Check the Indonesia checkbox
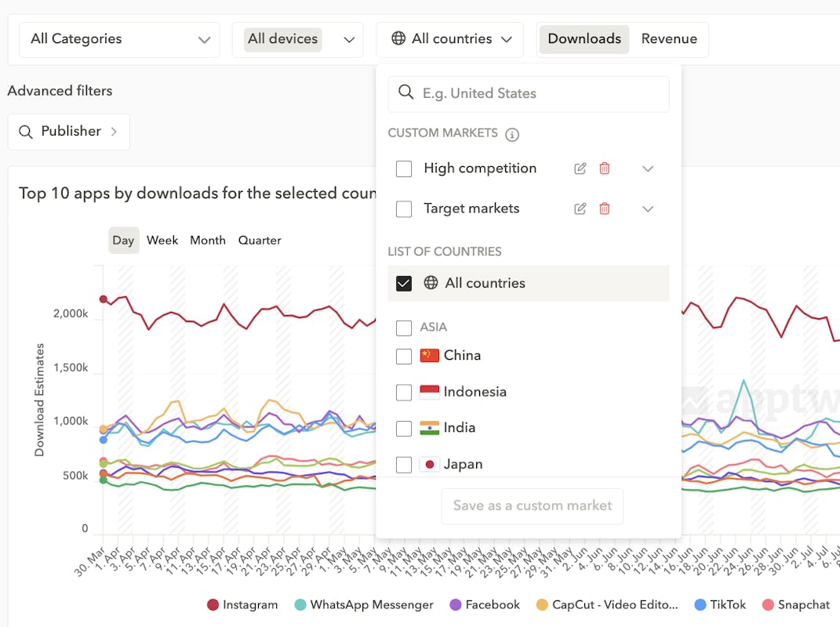 (404, 393)
